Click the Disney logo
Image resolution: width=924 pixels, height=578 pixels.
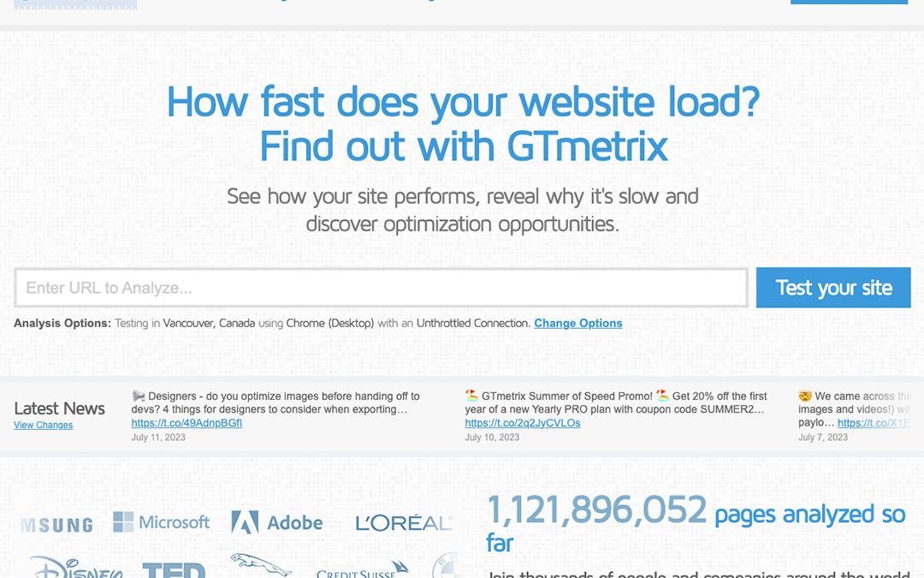coord(76,568)
